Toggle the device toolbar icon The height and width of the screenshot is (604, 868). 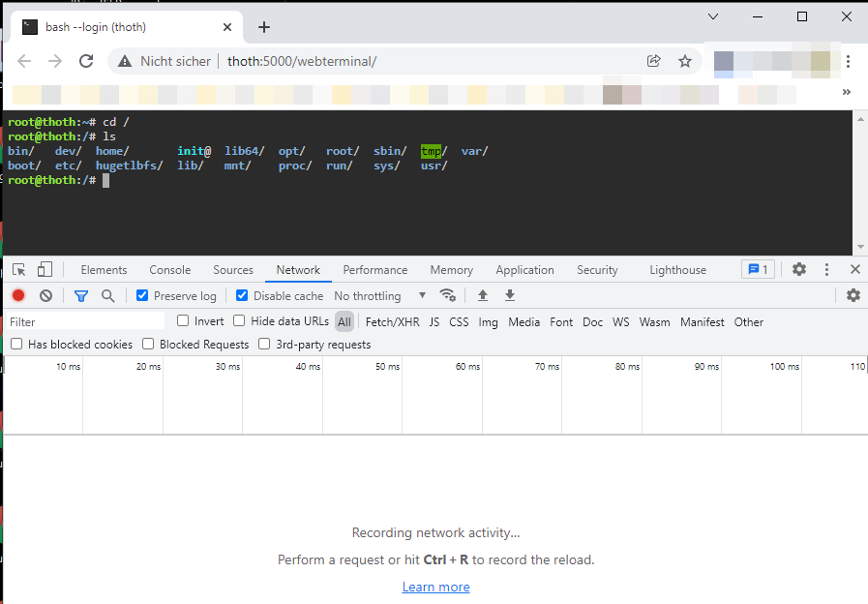pos(45,270)
